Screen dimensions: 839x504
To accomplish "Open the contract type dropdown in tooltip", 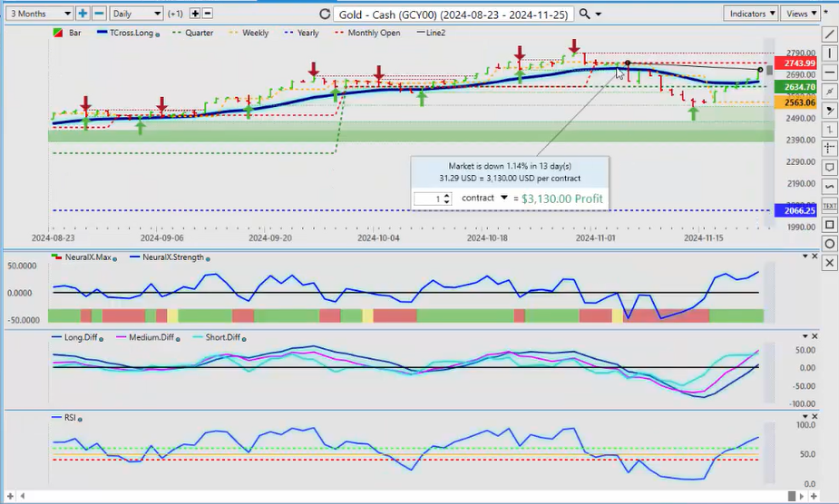I will tap(503, 198).
